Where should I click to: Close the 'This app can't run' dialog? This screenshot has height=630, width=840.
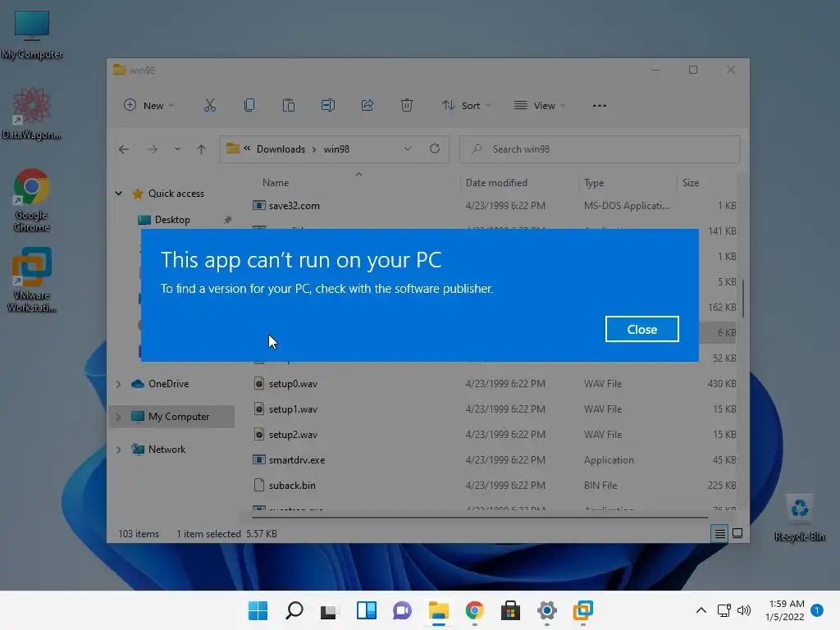coord(641,329)
